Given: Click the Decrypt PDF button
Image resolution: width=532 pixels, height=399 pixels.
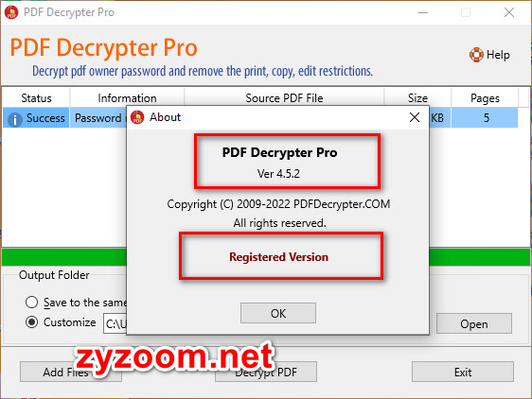Looking at the screenshot, I should 266,372.
